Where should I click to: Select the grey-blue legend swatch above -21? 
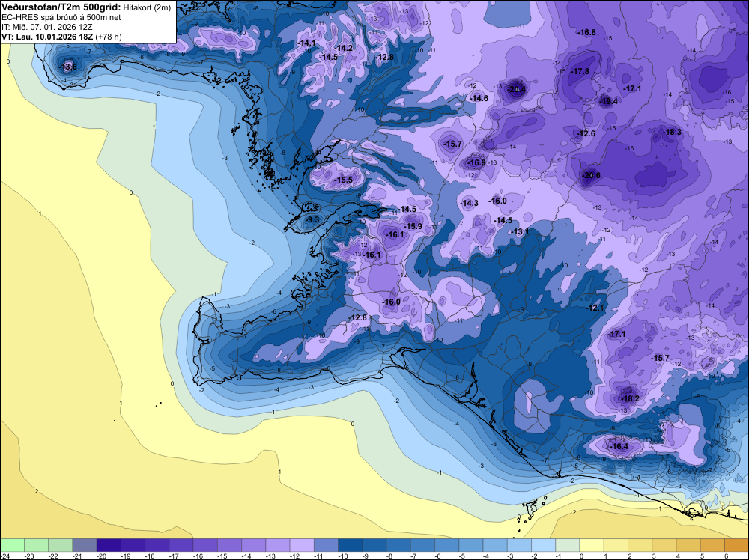coord(85,545)
